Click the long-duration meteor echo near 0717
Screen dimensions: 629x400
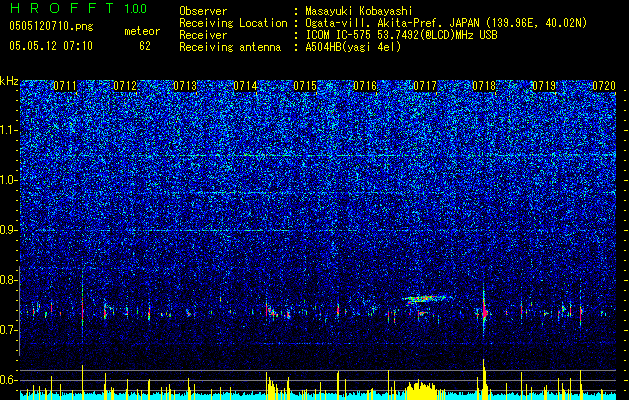[427, 298]
